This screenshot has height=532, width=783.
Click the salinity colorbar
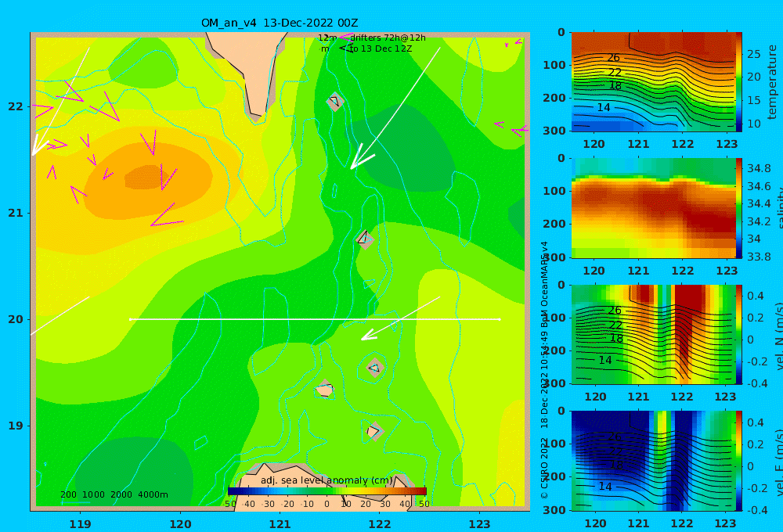pyautogui.click(x=739, y=208)
